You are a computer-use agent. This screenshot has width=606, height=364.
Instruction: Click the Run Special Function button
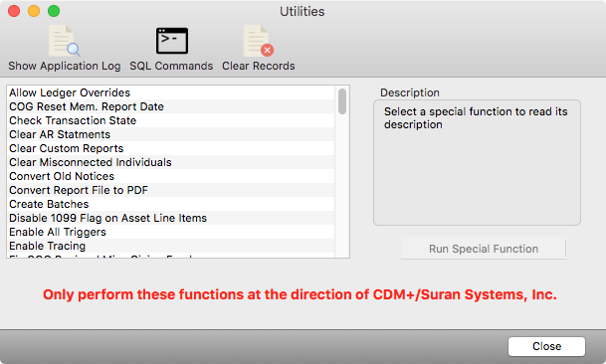coord(484,249)
